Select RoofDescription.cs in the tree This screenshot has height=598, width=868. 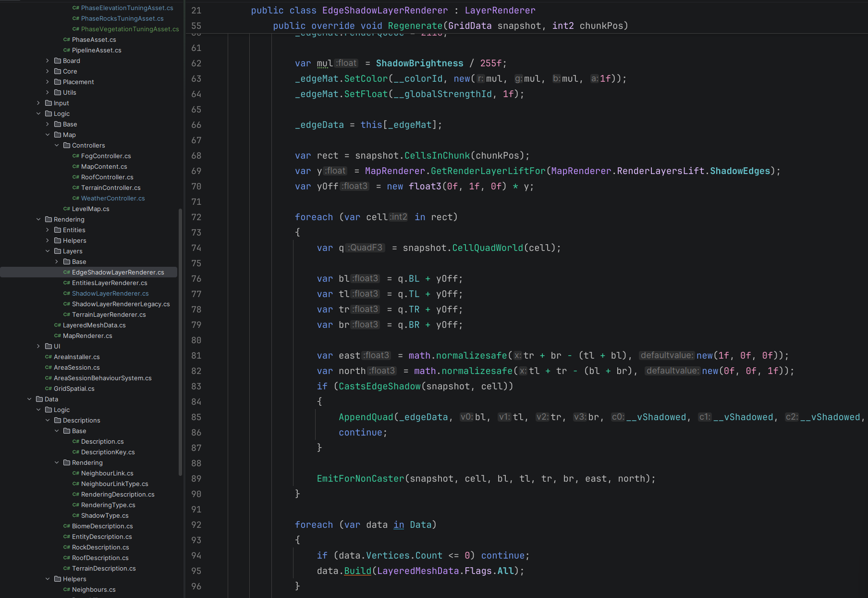point(100,558)
